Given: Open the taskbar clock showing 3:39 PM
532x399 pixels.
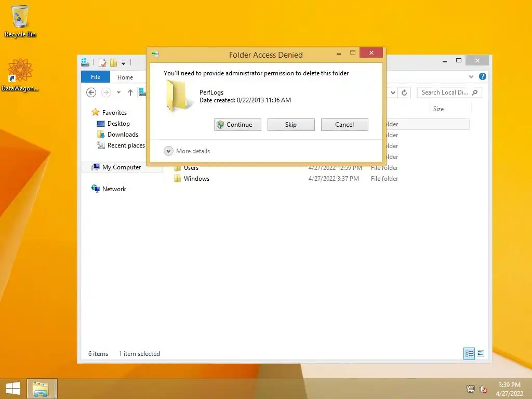Looking at the screenshot, I should 509,389.
